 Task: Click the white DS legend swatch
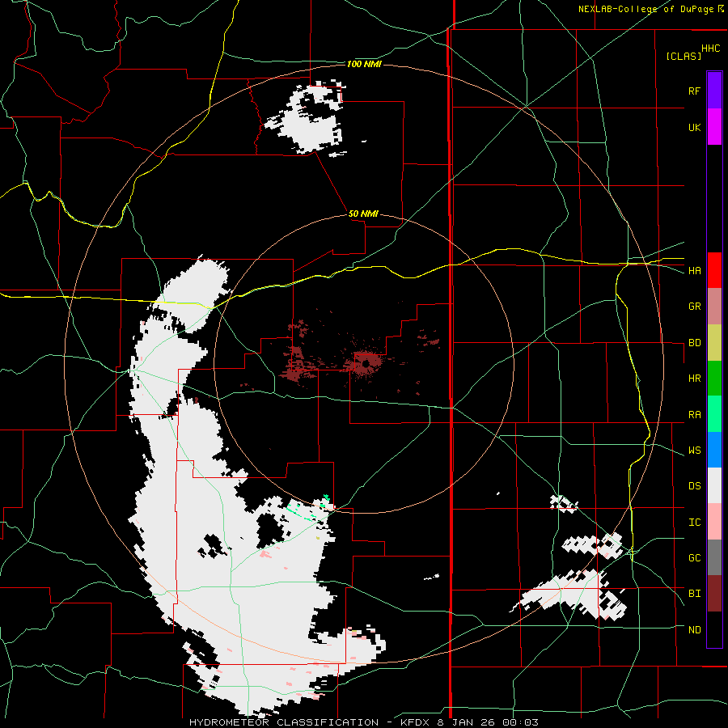(714, 485)
